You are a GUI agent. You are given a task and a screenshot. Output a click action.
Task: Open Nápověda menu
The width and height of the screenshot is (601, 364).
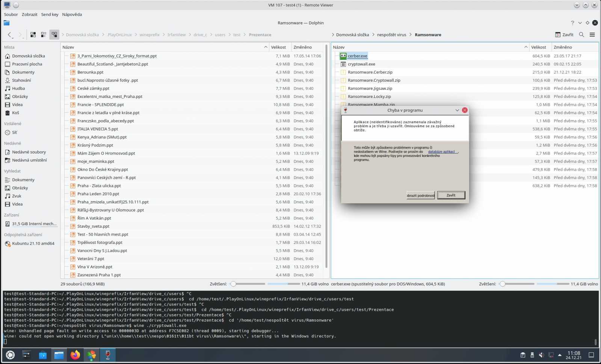point(72,15)
